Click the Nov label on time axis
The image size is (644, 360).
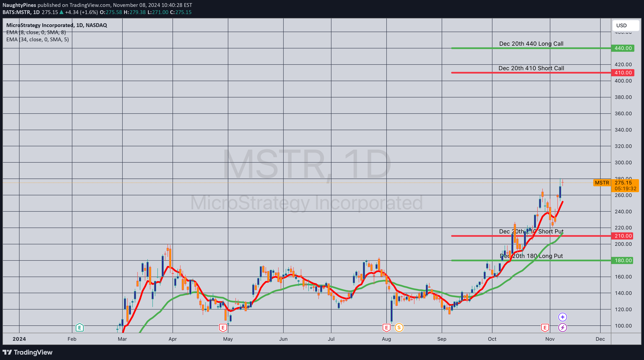[550, 339]
